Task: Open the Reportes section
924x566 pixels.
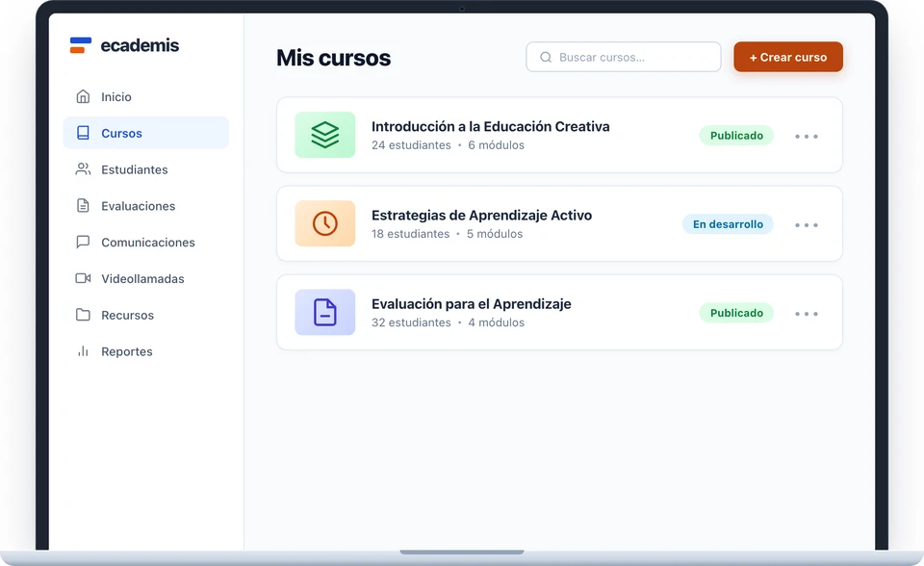Action: pos(146,351)
